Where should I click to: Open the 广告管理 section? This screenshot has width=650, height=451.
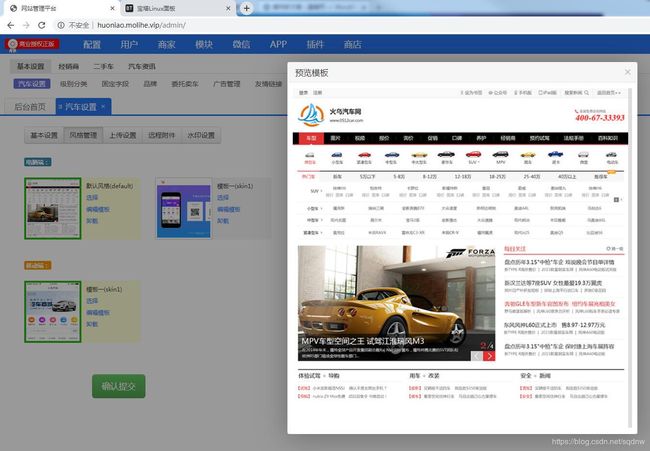coord(227,84)
